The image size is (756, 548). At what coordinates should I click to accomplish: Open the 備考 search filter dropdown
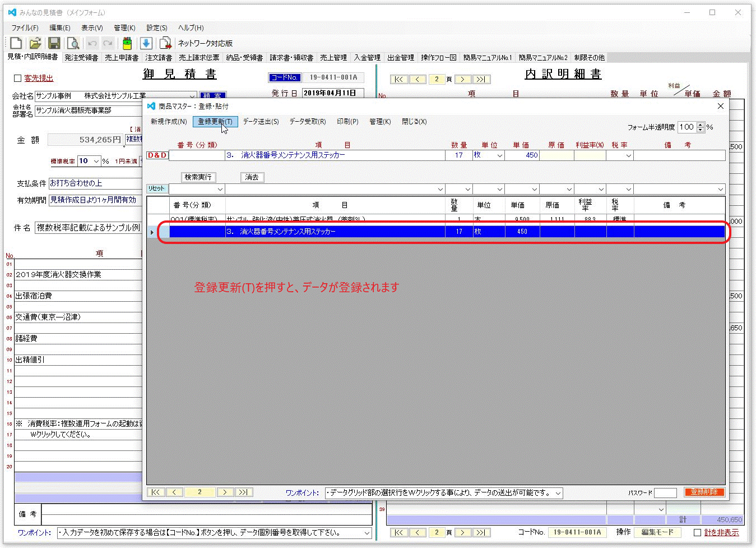tap(721, 189)
